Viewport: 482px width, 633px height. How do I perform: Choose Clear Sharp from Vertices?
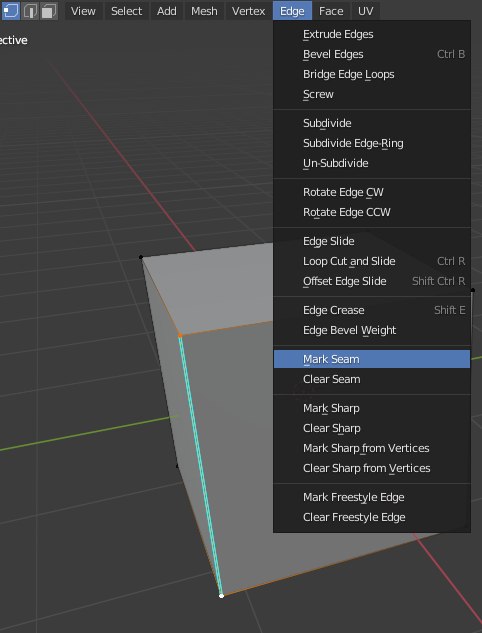tap(372, 468)
